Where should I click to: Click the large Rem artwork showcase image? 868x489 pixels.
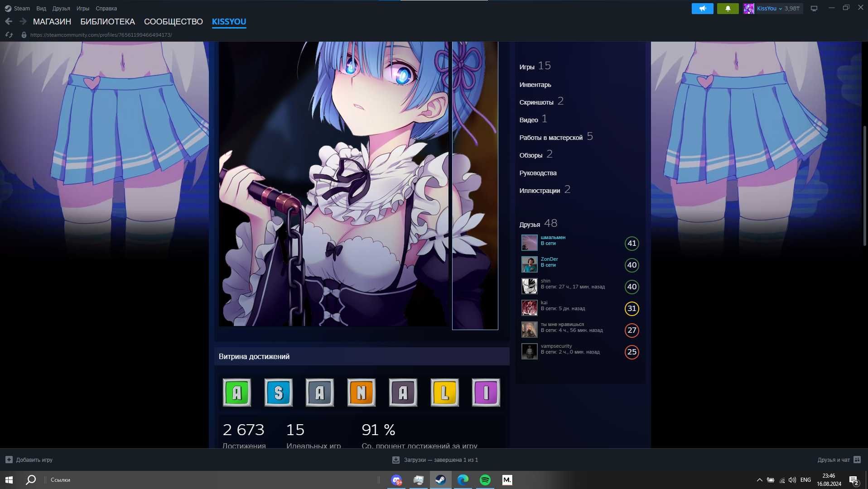334,184
